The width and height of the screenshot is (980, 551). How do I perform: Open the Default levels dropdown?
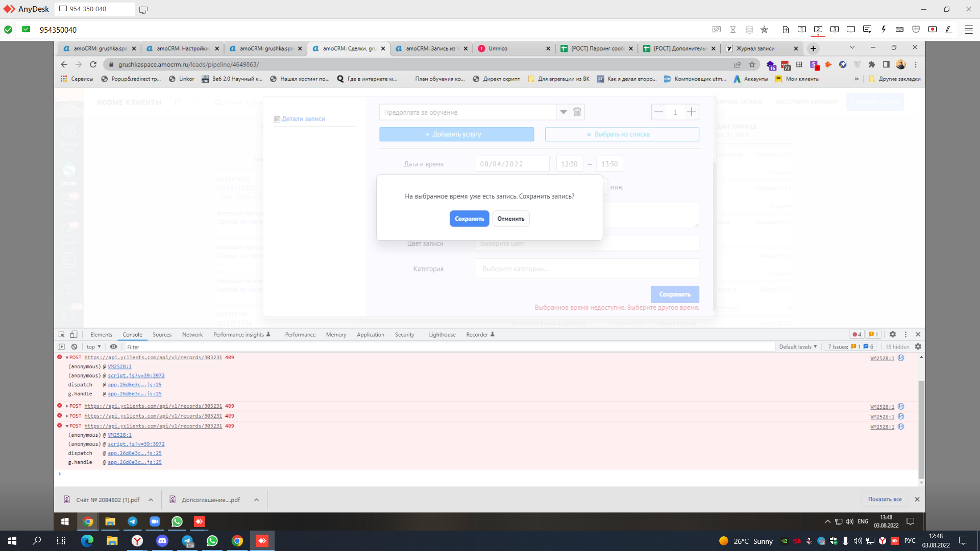[798, 347]
